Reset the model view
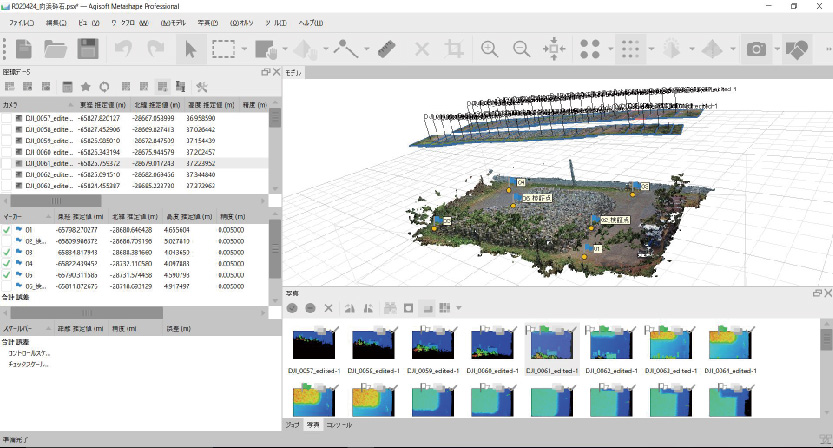The height and width of the screenshot is (448, 833). click(x=554, y=49)
